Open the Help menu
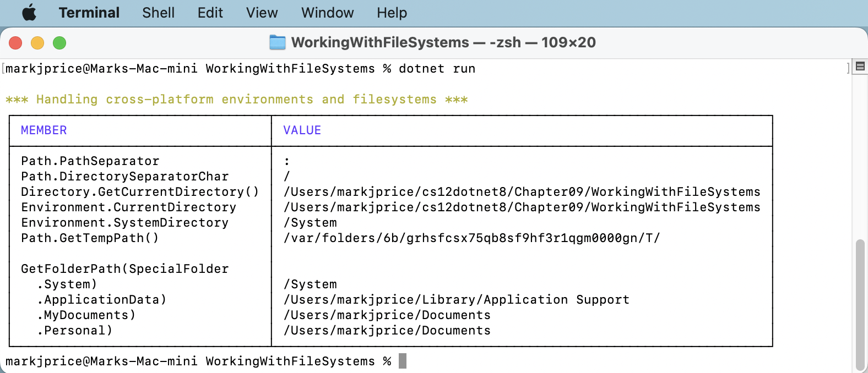Screen dimensions: 868x373 click(392, 13)
